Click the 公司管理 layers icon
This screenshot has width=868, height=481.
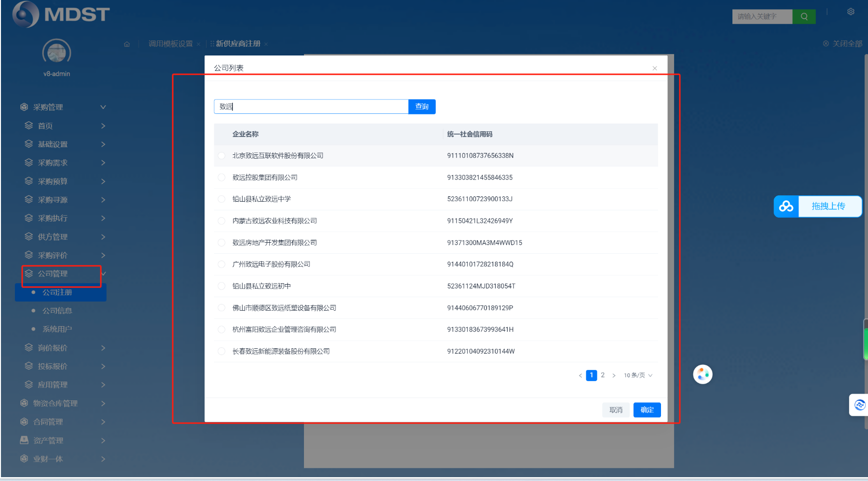click(x=29, y=274)
